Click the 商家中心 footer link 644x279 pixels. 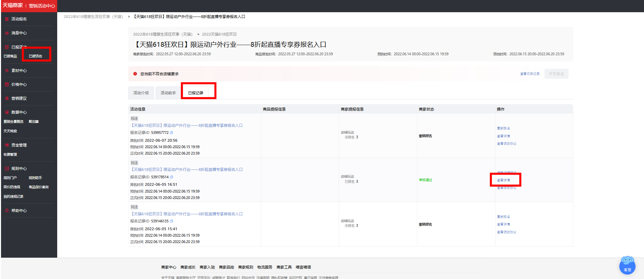(169, 267)
